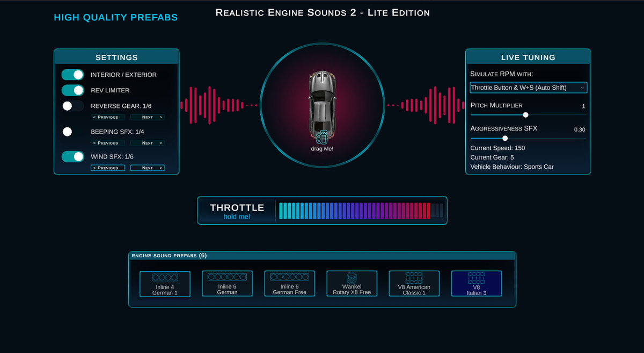The image size is (644, 353).
Task: Click the audio source icon below the car
Action: [x=322, y=137]
